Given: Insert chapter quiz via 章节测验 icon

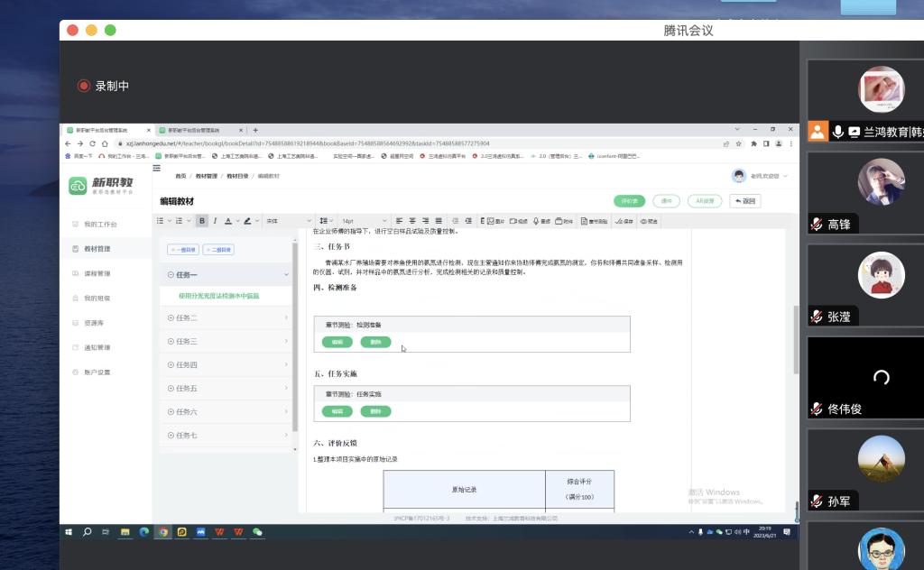Looking at the screenshot, I should coord(594,221).
